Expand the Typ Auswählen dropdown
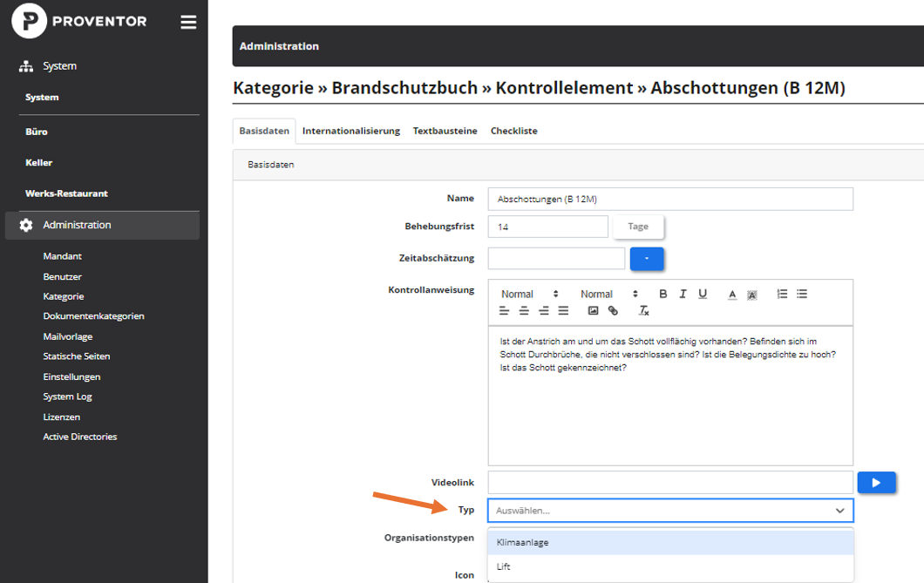924x583 pixels. [x=670, y=511]
